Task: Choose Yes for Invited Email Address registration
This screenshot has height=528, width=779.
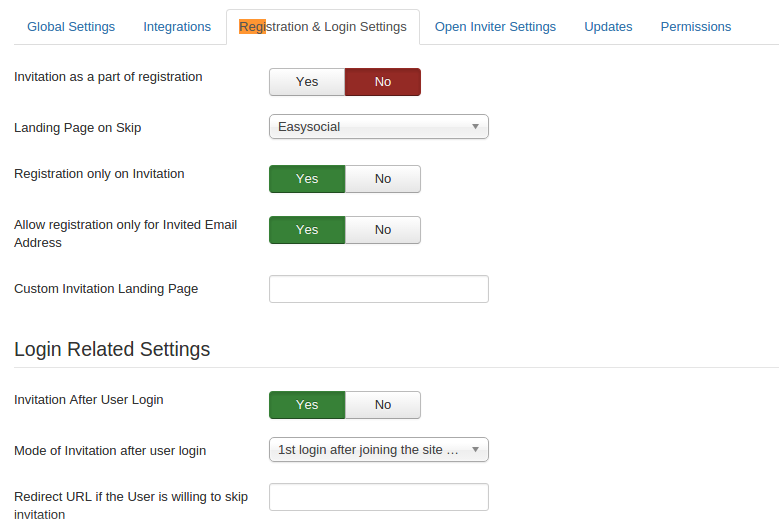Action: pyautogui.click(x=307, y=230)
